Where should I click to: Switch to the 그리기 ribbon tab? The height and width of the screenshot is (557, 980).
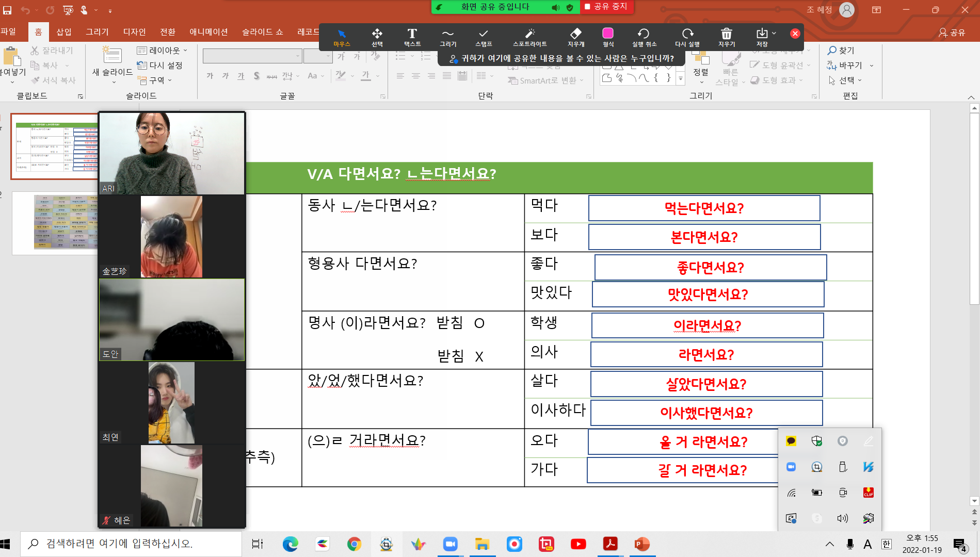[97, 32]
